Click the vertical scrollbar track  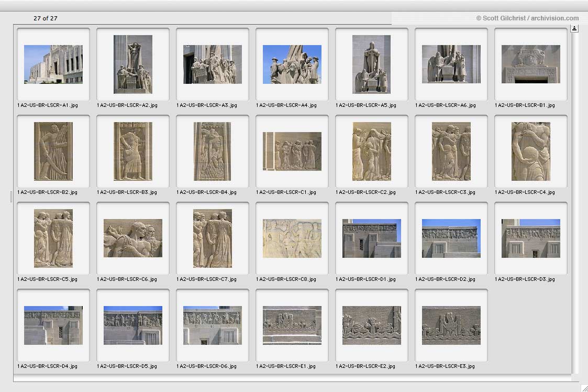[574, 203]
